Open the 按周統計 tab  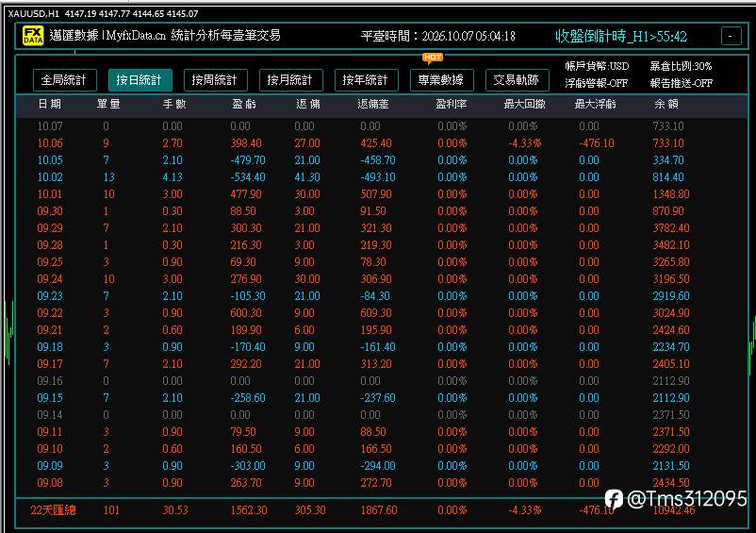tap(216, 80)
